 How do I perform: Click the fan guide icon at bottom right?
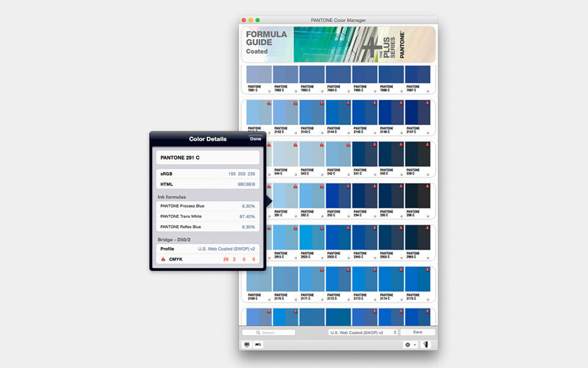pos(426,344)
